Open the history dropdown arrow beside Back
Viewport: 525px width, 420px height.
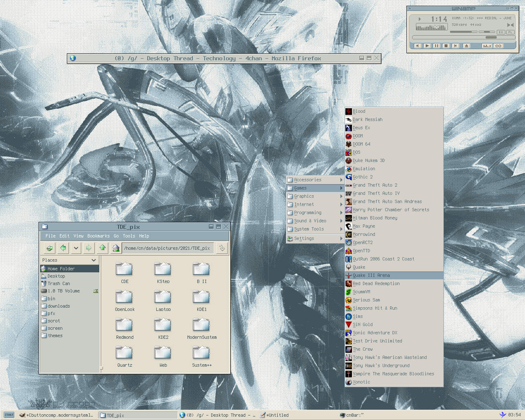tap(76, 248)
